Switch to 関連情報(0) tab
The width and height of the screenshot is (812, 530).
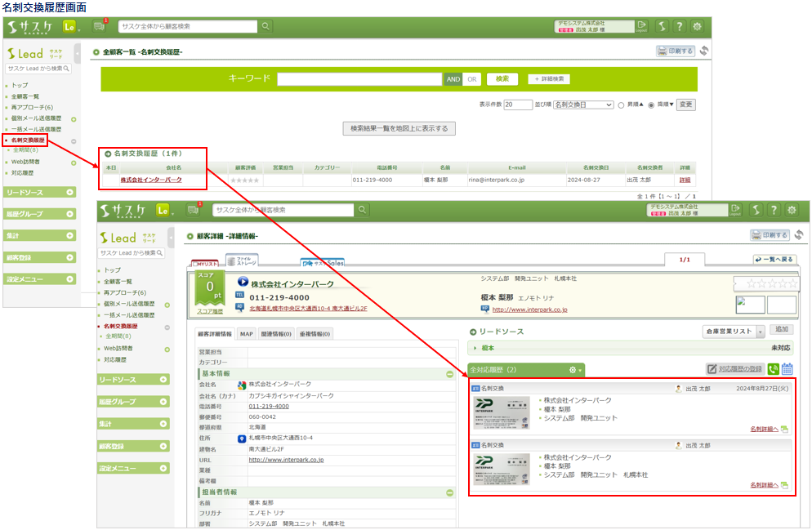click(x=276, y=334)
